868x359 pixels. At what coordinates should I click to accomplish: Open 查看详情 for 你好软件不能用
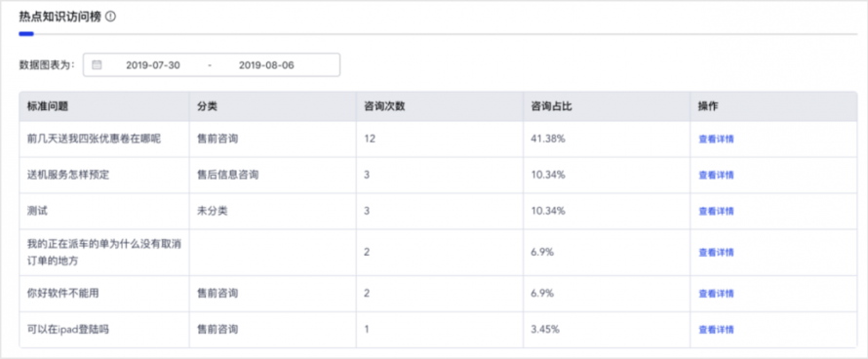pyautogui.click(x=716, y=294)
